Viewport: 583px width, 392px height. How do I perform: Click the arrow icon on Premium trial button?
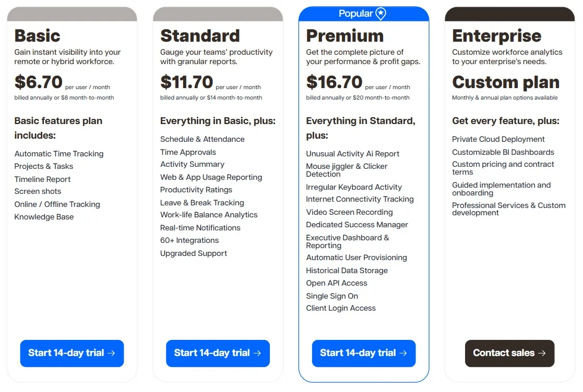pyautogui.click(x=403, y=353)
